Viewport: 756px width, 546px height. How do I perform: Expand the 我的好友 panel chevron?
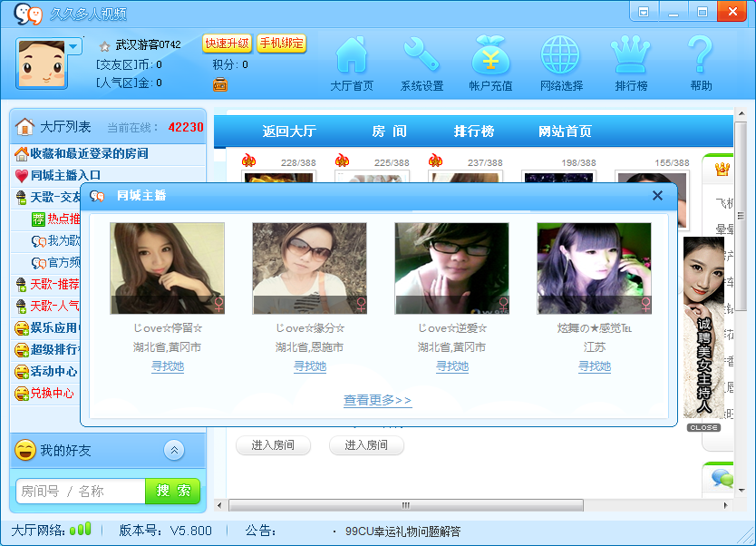coord(174,450)
